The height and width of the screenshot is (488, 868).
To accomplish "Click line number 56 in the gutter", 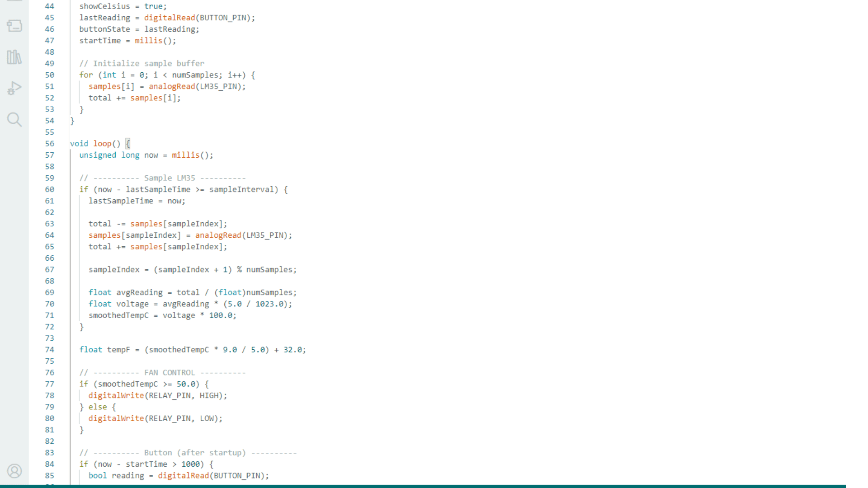I will pyautogui.click(x=50, y=144).
